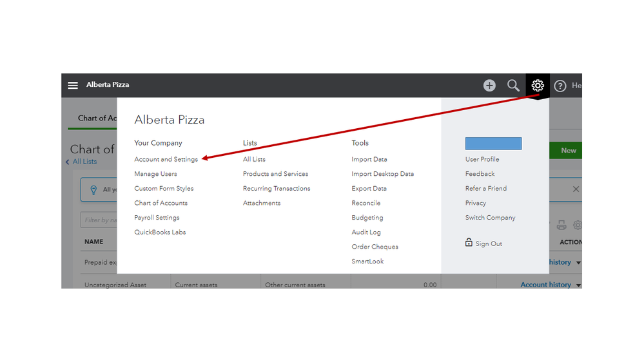Click the Uncategorized Asset name cell
Screen dimensions: 644x362
click(x=115, y=285)
